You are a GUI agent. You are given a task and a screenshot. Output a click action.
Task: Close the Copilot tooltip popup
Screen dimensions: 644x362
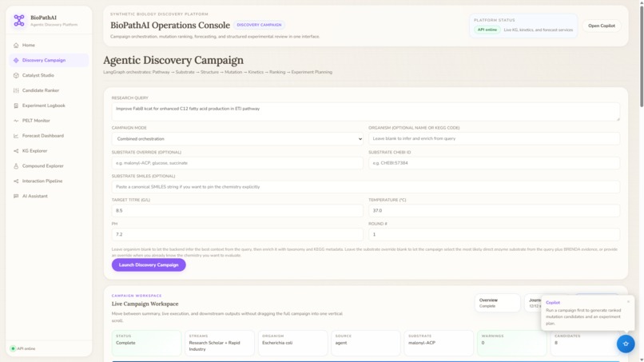(628, 301)
